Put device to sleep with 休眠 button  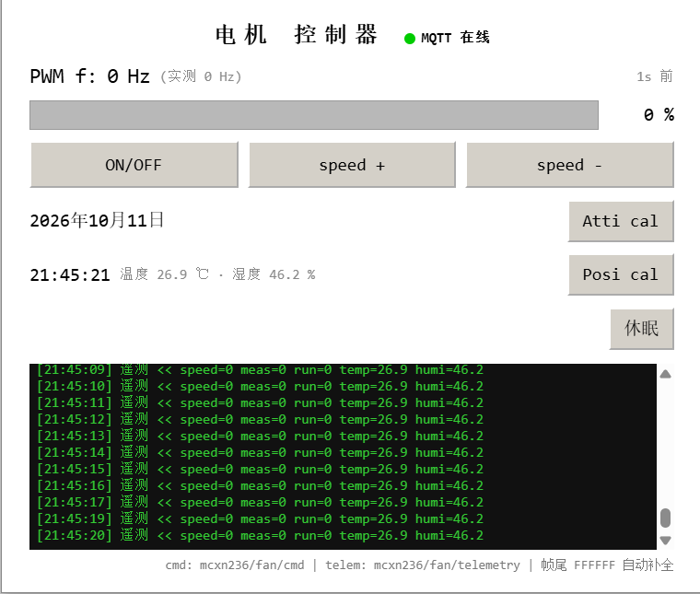tap(642, 329)
